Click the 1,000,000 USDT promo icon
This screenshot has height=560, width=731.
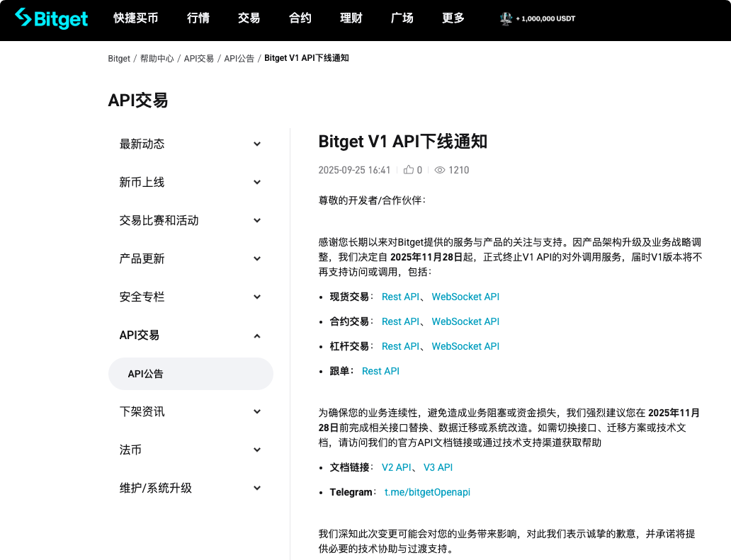coord(506,19)
